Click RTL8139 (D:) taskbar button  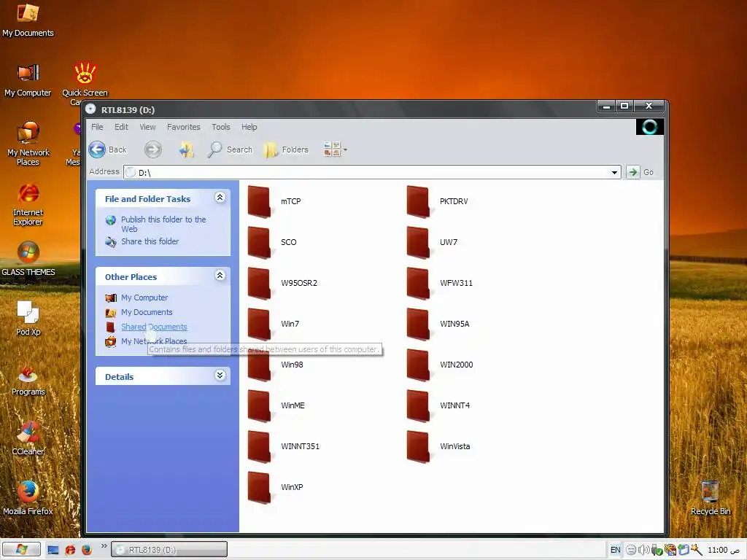pos(169,550)
